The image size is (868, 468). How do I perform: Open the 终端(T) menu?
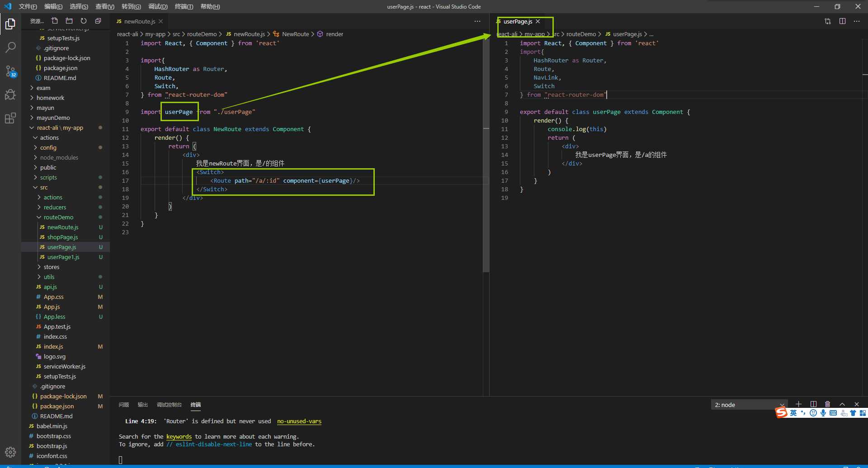click(x=184, y=6)
